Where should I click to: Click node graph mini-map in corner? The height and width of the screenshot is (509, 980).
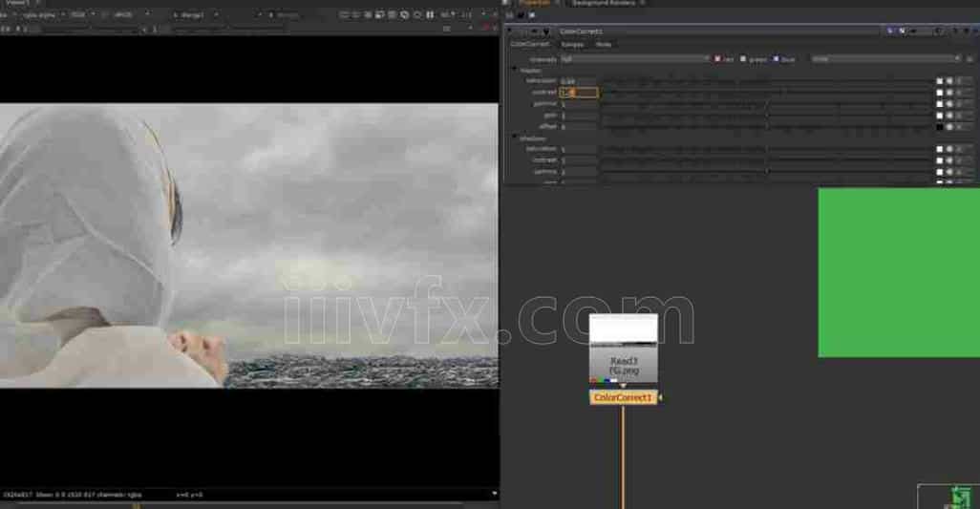coord(948,497)
